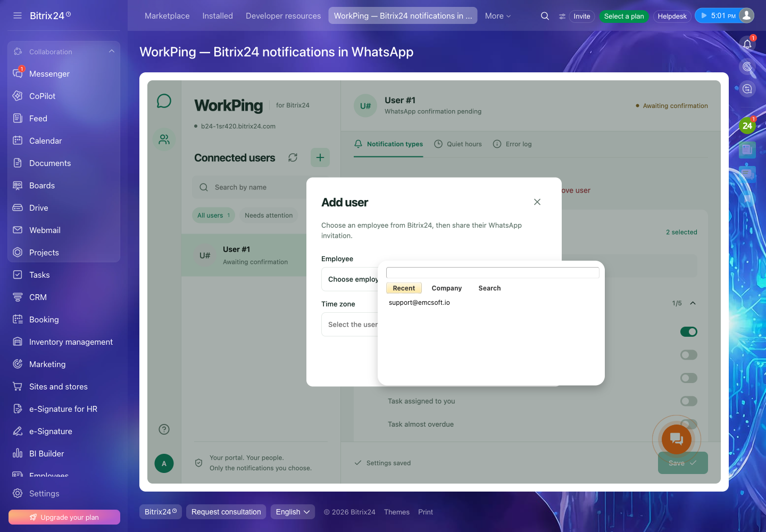Add a connected user with plus button
Viewport: 766px width, 532px height.
click(x=320, y=157)
